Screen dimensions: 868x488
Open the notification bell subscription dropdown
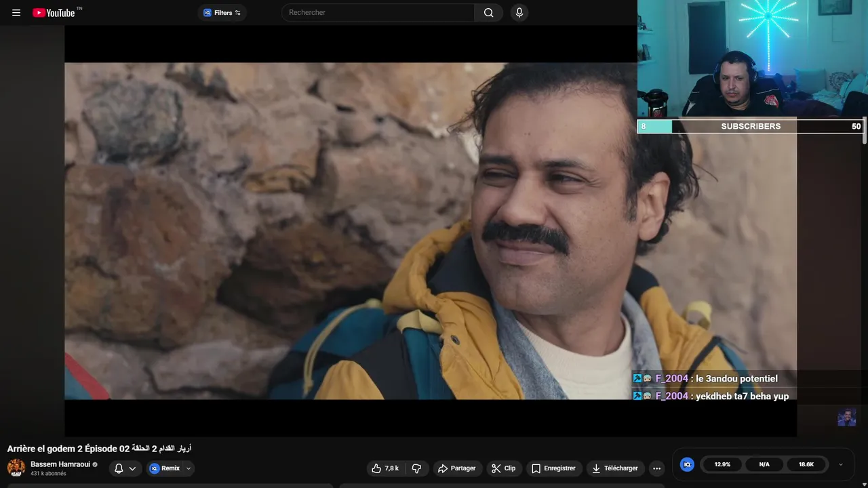click(125, 468)
